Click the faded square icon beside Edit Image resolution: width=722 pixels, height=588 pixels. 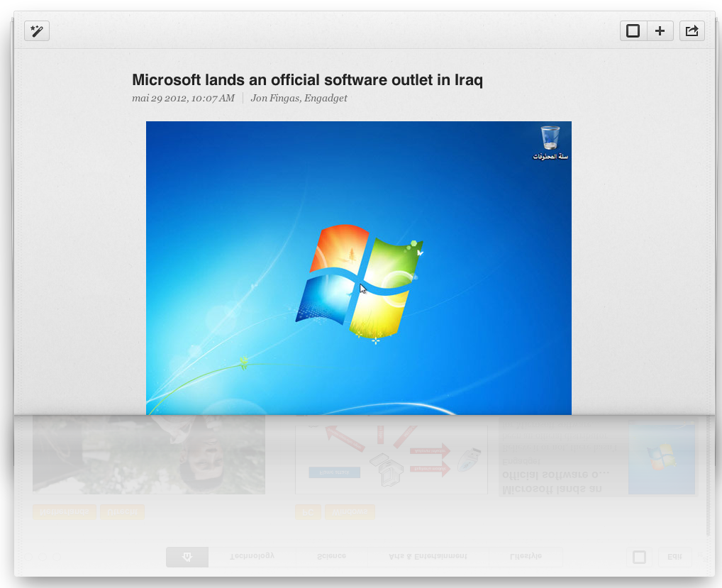click(x=639, y=557)
